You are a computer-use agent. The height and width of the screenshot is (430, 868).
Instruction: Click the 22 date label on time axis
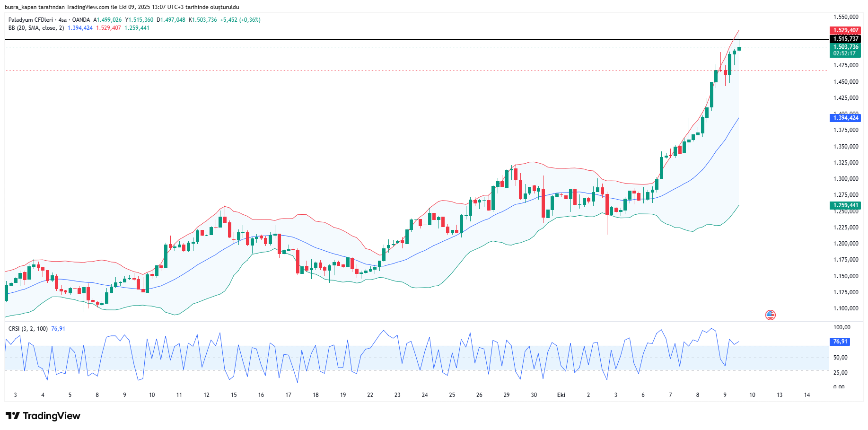point(370,395)
